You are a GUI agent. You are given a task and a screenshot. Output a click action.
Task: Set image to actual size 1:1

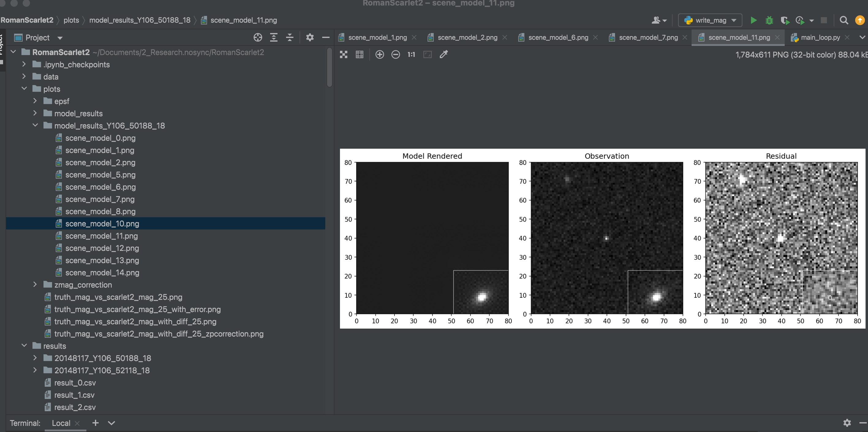pos(411,54)
